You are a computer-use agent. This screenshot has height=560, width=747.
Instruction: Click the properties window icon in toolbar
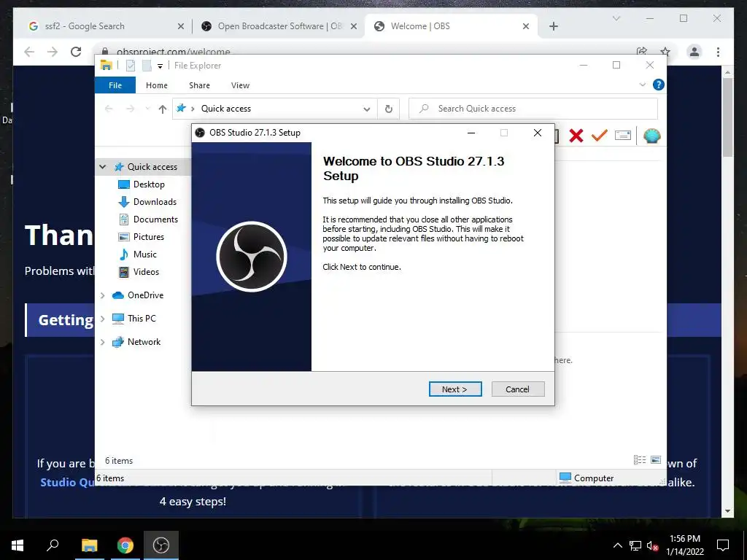[623, 136]
